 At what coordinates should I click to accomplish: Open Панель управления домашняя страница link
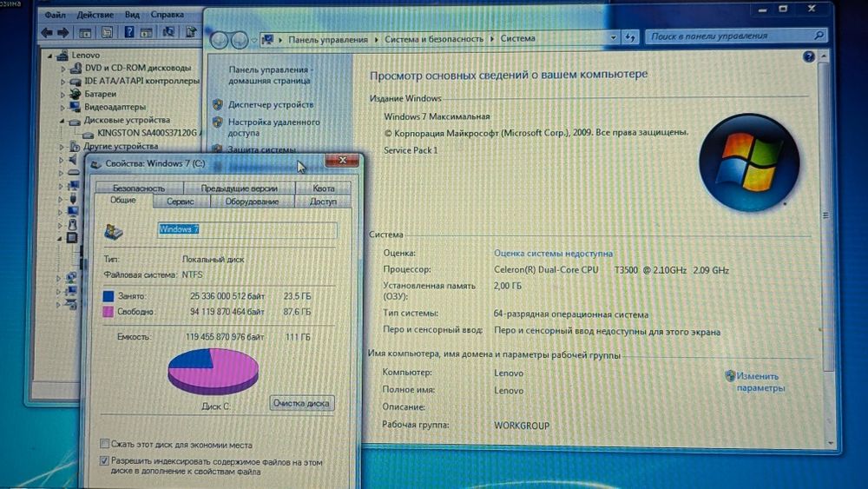[x=271, y=76]
